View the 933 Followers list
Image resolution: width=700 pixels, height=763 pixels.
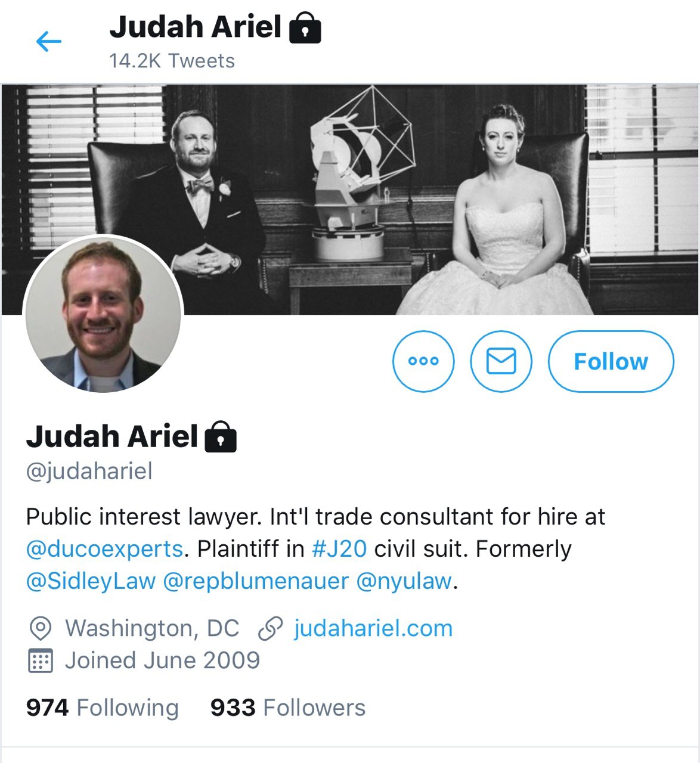tap(287, 708)
